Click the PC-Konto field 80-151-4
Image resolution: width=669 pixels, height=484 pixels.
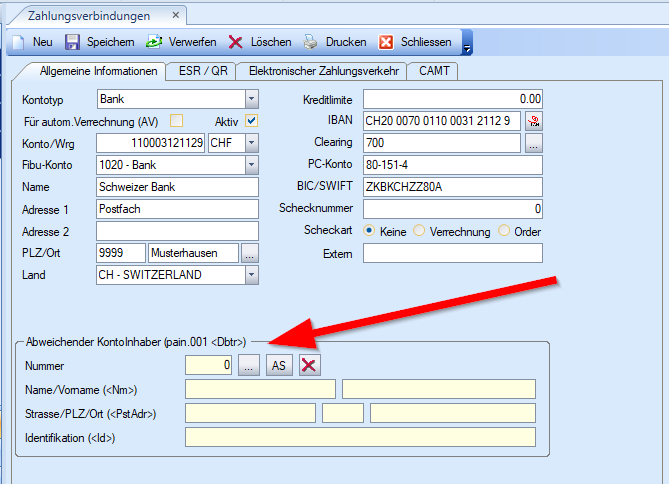click(x=453, y=165)
